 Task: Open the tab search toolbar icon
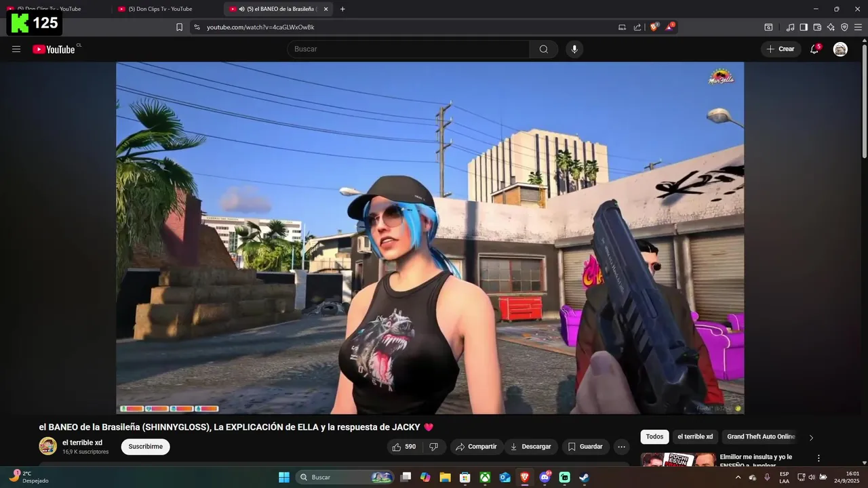(768, 27)
